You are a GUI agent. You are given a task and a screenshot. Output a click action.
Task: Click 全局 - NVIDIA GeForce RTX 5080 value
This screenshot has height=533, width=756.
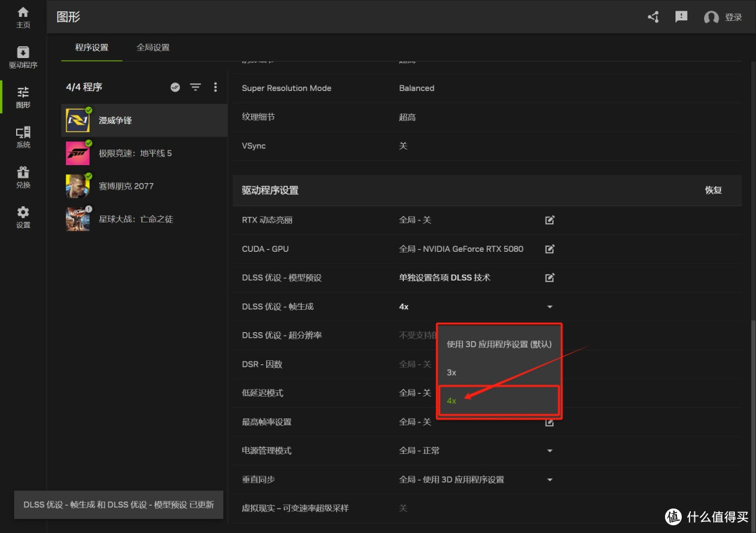(x=461, y=249)
